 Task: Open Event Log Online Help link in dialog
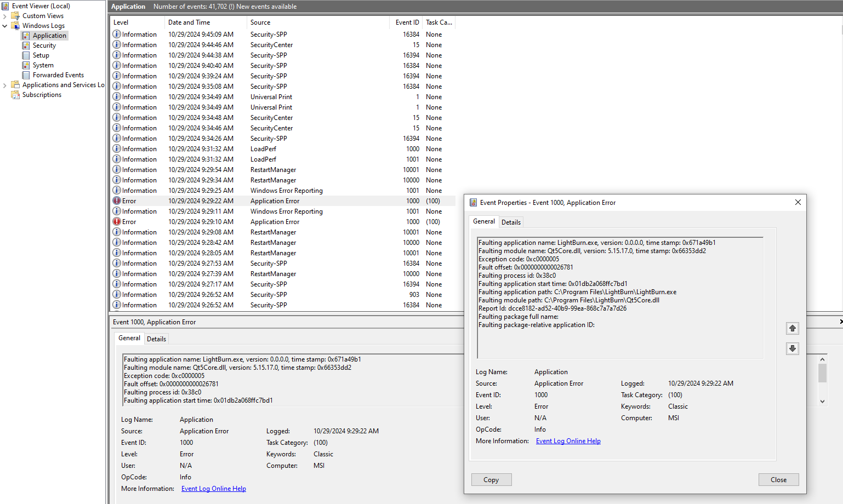[x=568, y=441]
